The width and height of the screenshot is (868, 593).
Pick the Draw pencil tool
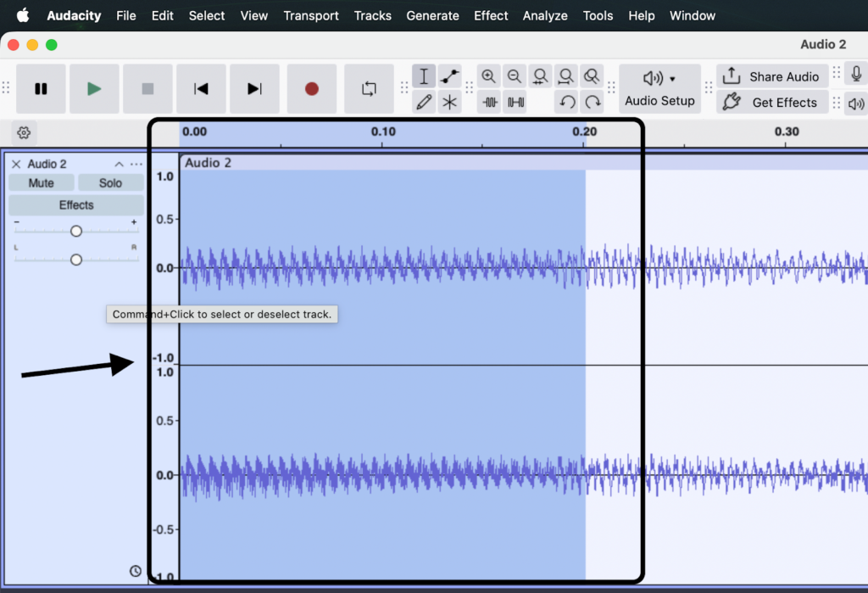coord(425,103)
